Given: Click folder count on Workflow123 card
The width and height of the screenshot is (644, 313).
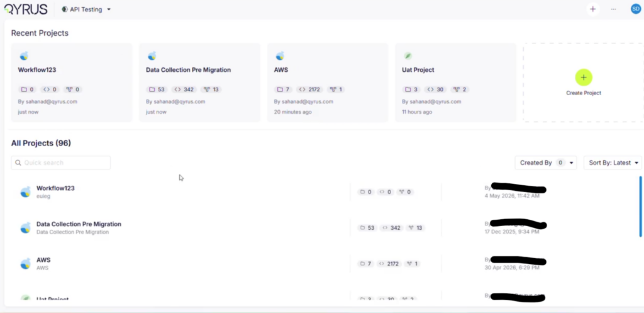Looking at the screenshot, I should (x=28, y=89).
